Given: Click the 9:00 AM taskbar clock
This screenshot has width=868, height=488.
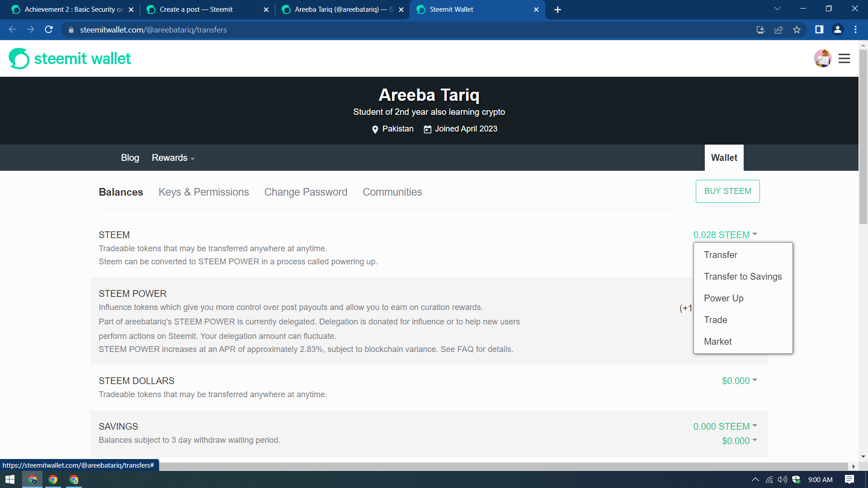Looking at the screenshot, I should (820, 479).
